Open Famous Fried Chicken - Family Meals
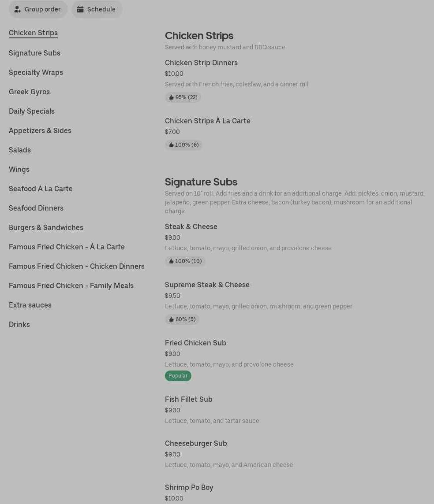This screenshot has width=434, height=504. coord(71,285)
